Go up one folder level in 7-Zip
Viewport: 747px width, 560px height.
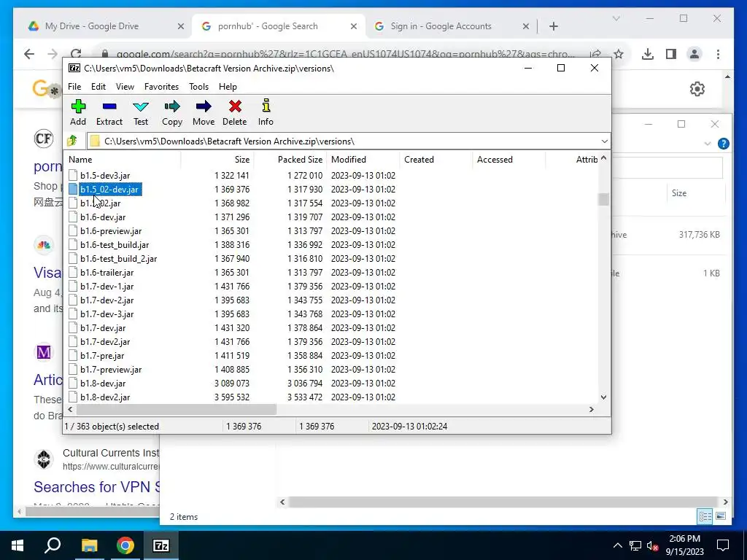(x=72, y=141)
